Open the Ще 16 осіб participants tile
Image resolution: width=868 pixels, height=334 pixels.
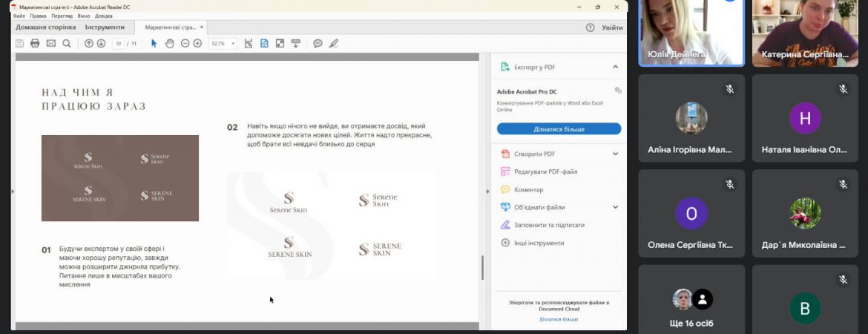pos(691,299)
